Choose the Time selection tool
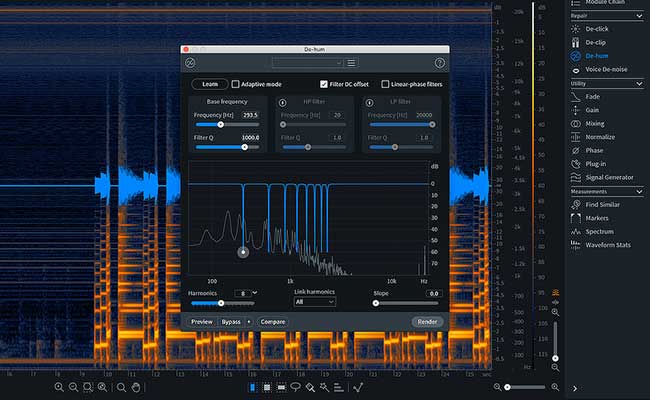650x400 pixels. [252, 387]
